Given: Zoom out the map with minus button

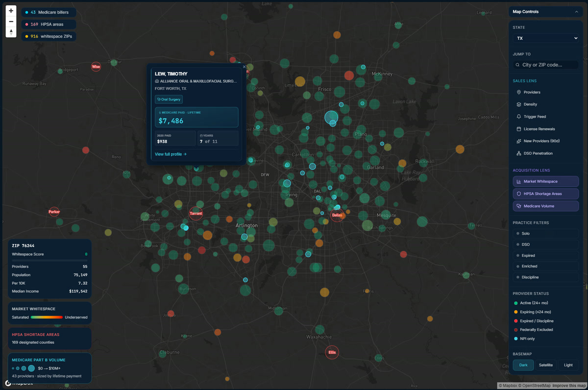Looking at the screenshot, I should (11, 22).
